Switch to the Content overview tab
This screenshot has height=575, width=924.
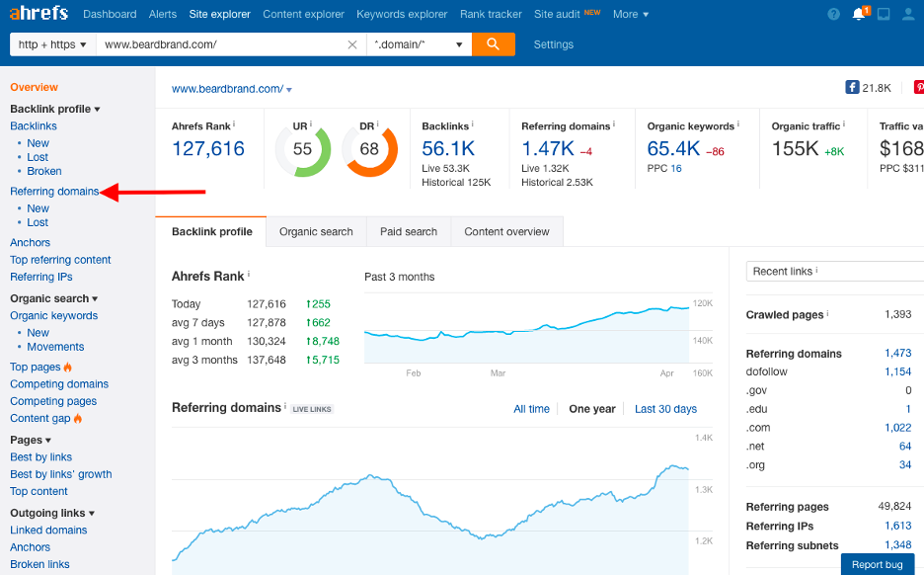pos(506,232)
